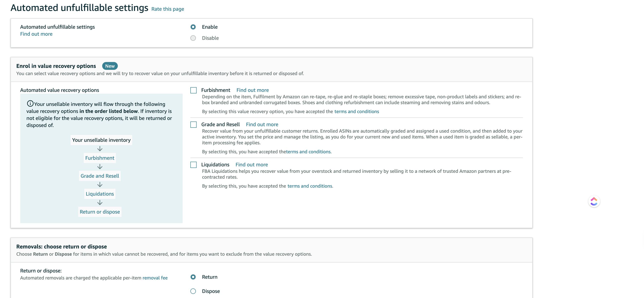Open the Rate this page link
Viewport: 644px width, 298px height.
(168, 9)
